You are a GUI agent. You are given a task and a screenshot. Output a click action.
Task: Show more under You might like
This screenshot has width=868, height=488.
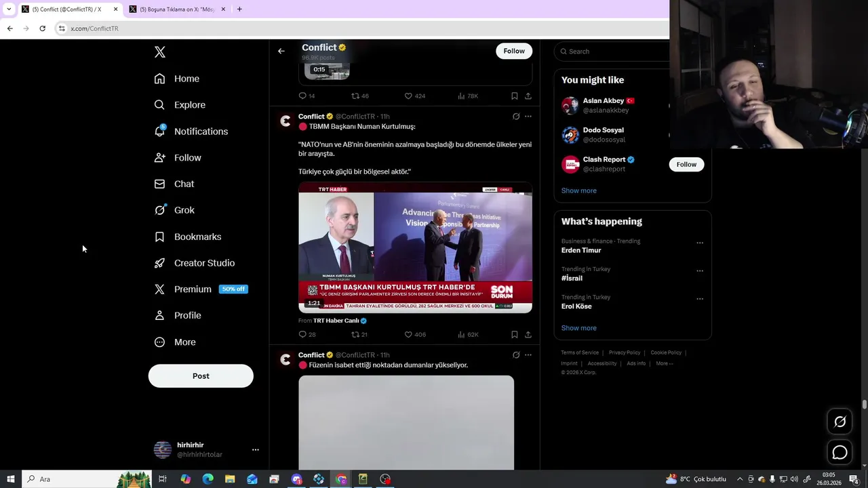[x=579, y=190]
